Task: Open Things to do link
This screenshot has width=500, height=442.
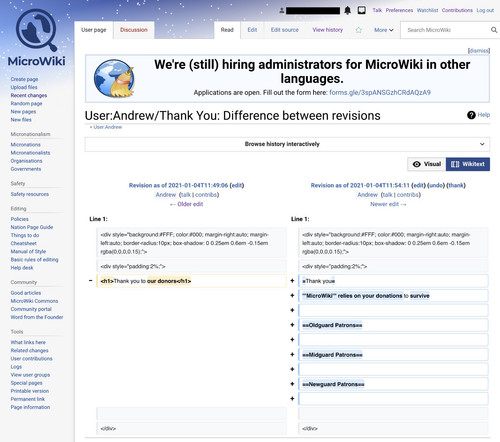Action: pyautogui.click(x=25, y=235)
